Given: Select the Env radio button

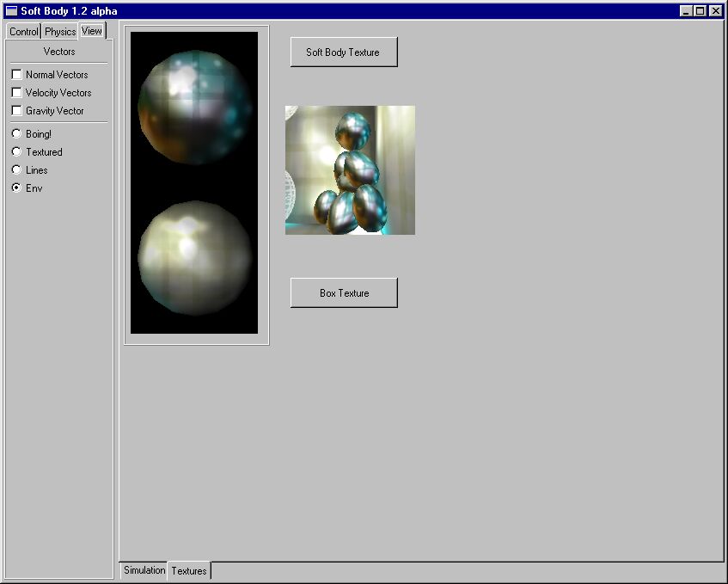Looking at the screenshot, I should [x=16, y=188].
